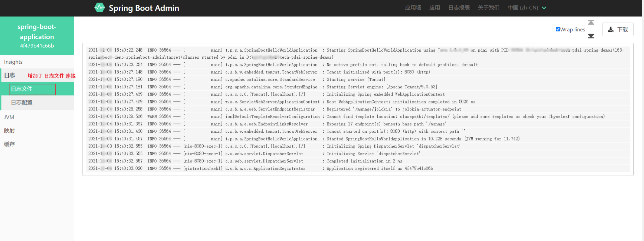Click the spring-boot-application header name
The height and width of the screenshot is (241, 644).
click(37, 32)
